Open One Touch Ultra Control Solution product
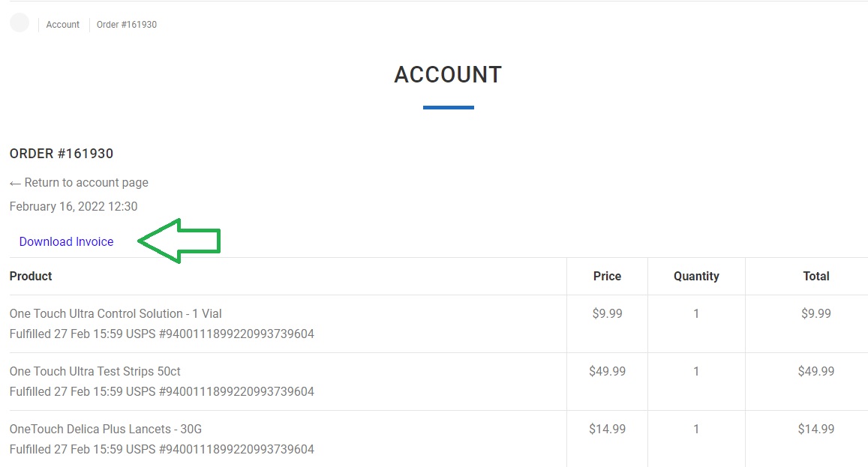 point(116,313)
